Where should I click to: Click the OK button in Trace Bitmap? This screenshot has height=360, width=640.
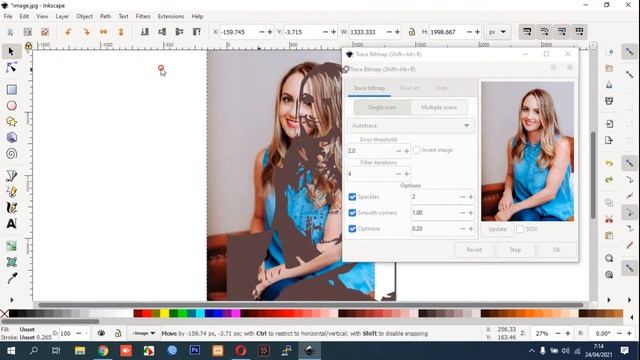pos(556,250)
